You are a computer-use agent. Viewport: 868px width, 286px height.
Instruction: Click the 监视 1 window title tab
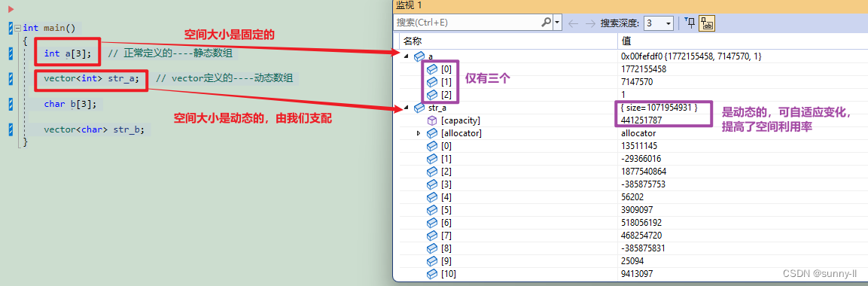pos(409,5)
